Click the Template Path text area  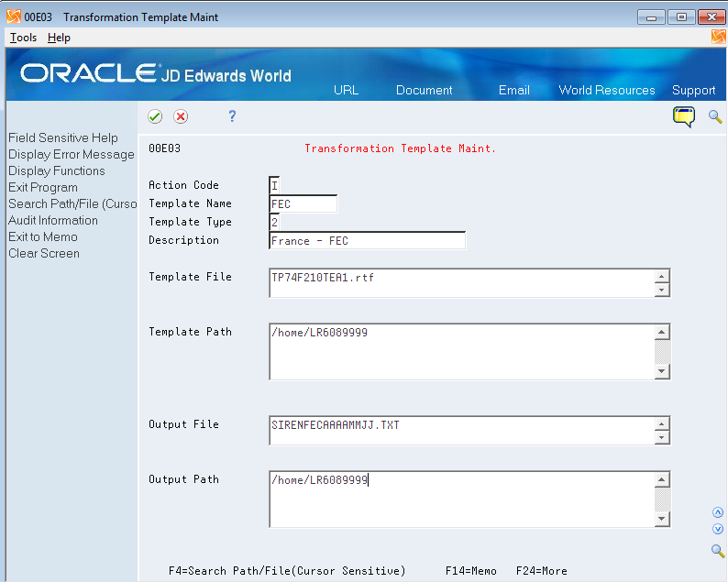click(462, 352)
